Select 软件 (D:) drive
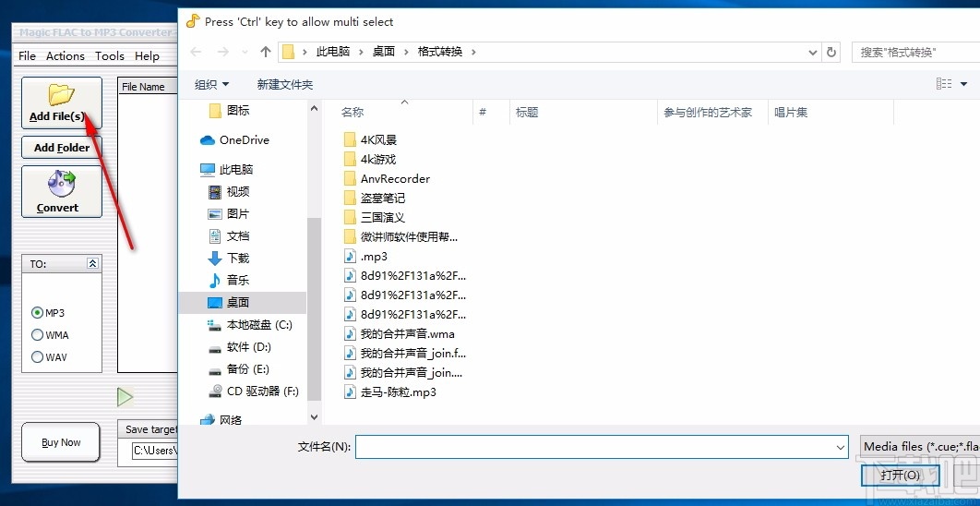Image resolution: width=980 pixels, height=506 pixels. (239, 347)
